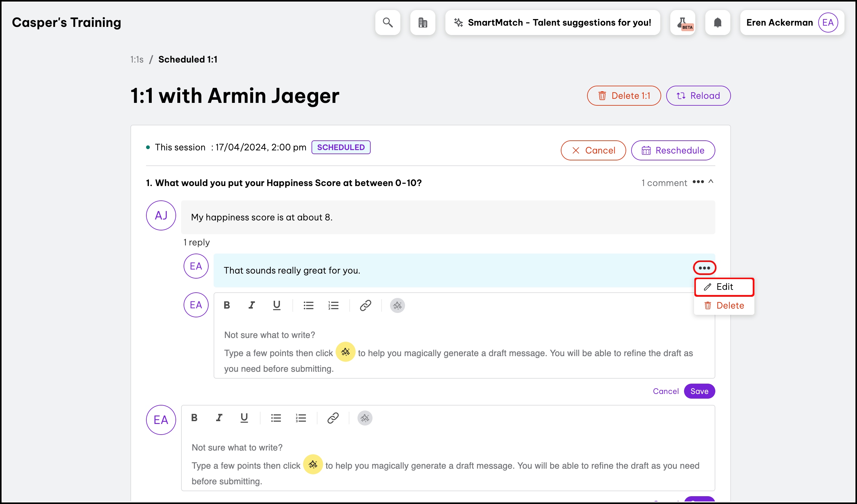Image resolution: width=857 pixels, height=504 pixels.
Task: Click the Delete 1:1 button
Action: click(624, 95)
